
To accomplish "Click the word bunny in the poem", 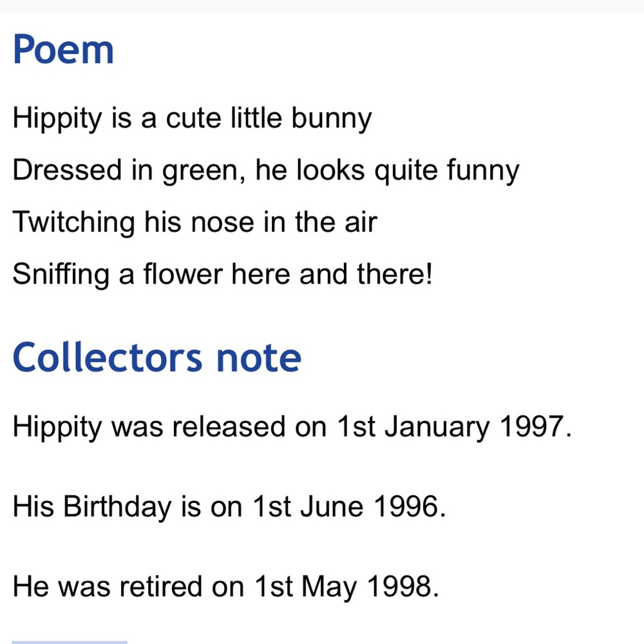I will 332,118.
